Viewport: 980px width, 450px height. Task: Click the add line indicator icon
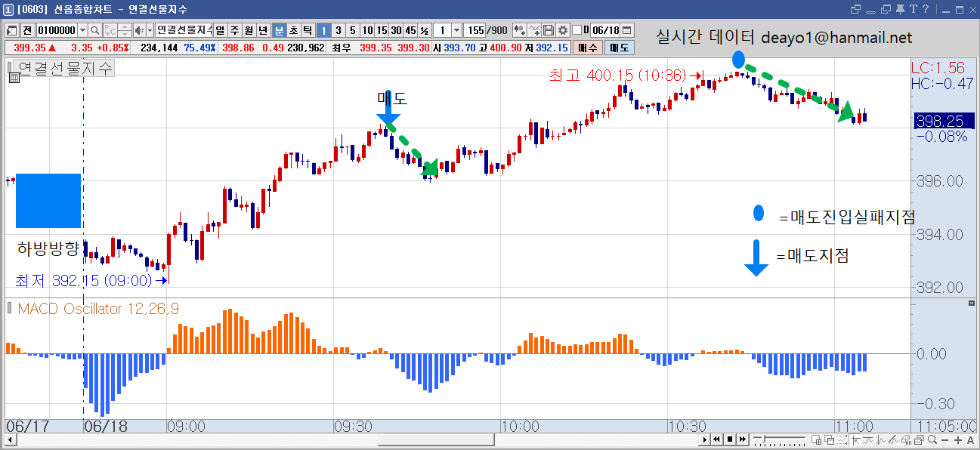coord(534,30)
